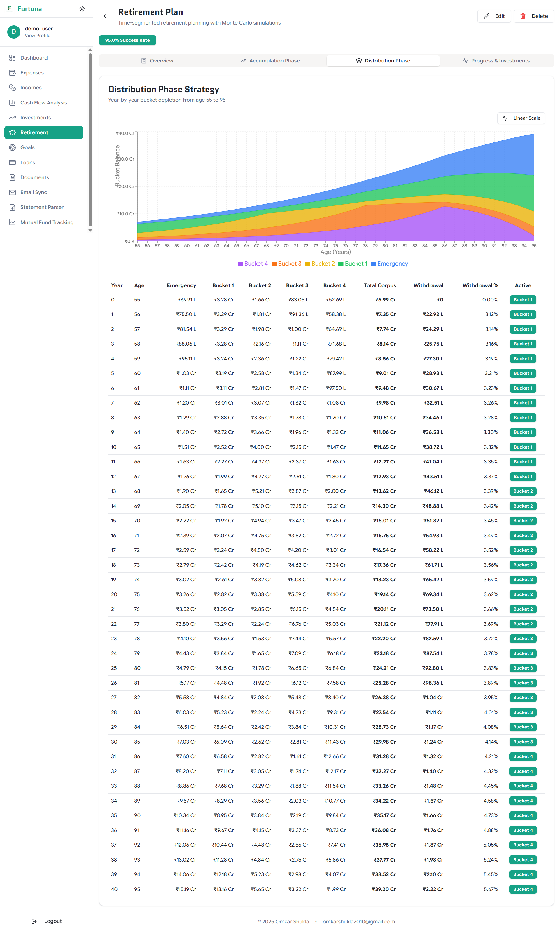Image resolution: width=560 pixels, height=931 pixels.
Task: Open the Expenses wallet icon
Action: [13, 72]
